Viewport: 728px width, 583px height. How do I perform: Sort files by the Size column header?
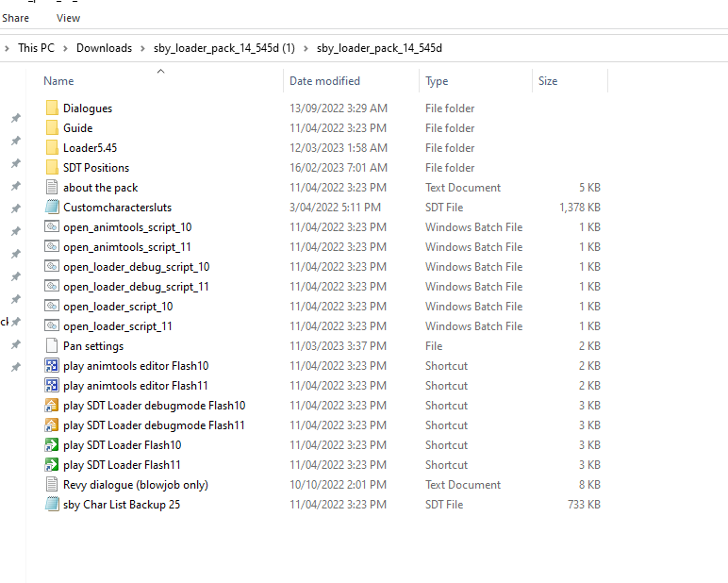click(x=548, y=81)
